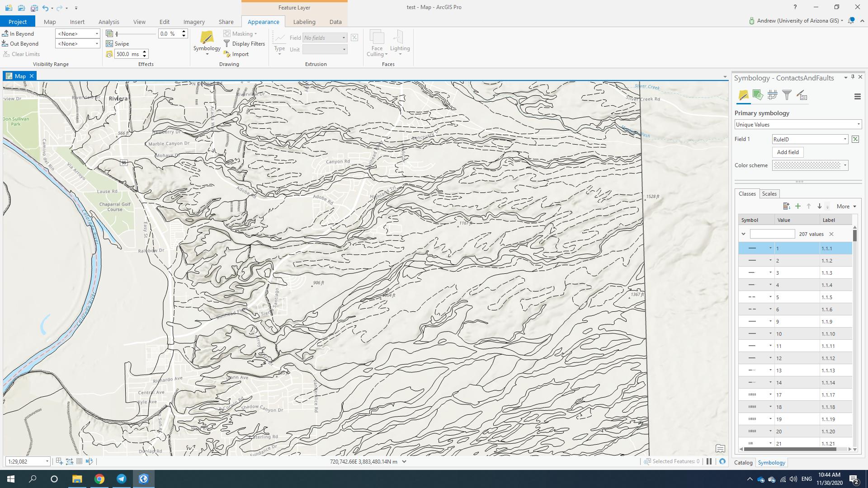Switch to the Analysis ribbon tab
The height and width of the screenshot is (488, 868).
[x=109, y=22]
